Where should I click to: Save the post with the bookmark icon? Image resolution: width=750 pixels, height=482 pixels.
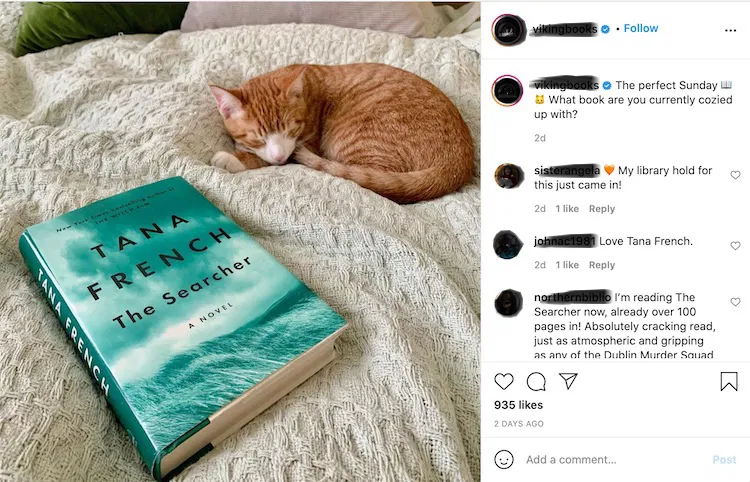(729, 382)
